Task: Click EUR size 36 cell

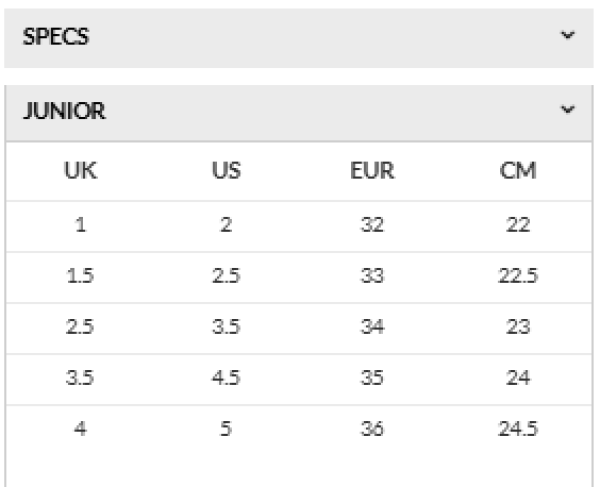Action: click(372, 428)
